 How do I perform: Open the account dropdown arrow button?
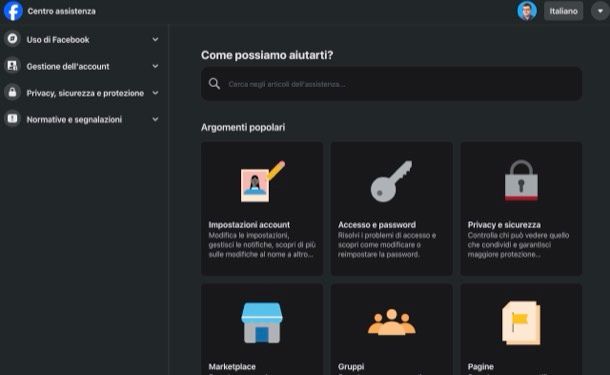pyautogui.click(x=600, y=11)
